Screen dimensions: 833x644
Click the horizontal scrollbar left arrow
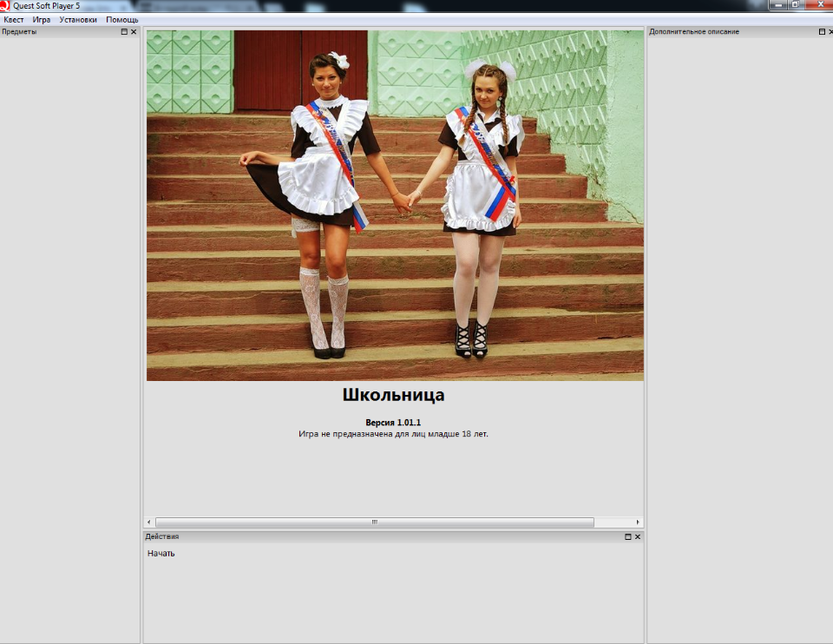point(148,522)
